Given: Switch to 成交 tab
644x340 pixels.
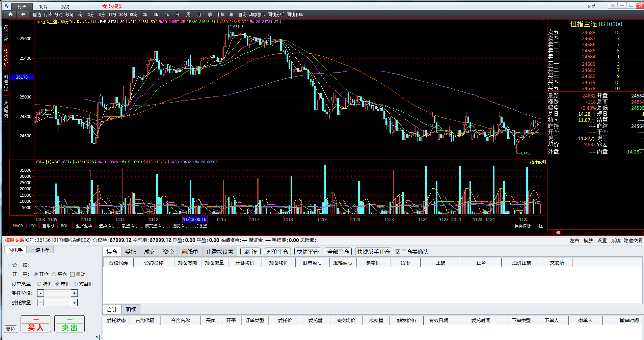Looking at the screenshot, I should 150,252.
